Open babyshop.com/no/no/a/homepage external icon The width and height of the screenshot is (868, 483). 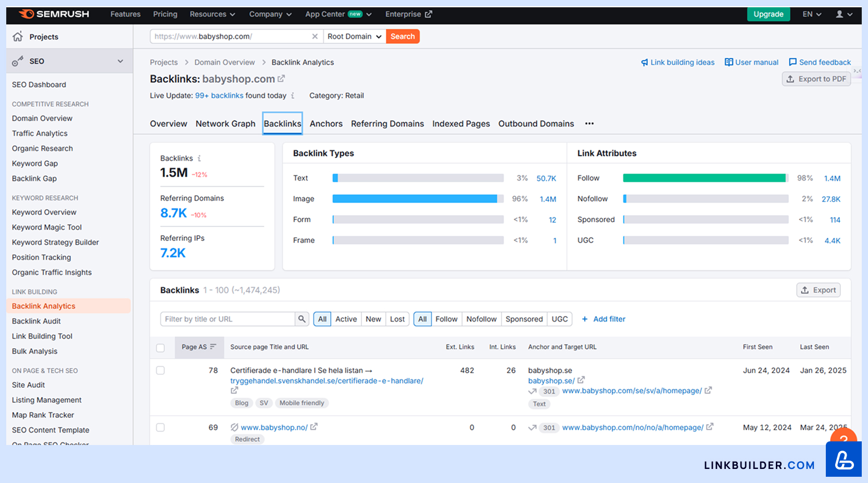click(x=710, y=427)
